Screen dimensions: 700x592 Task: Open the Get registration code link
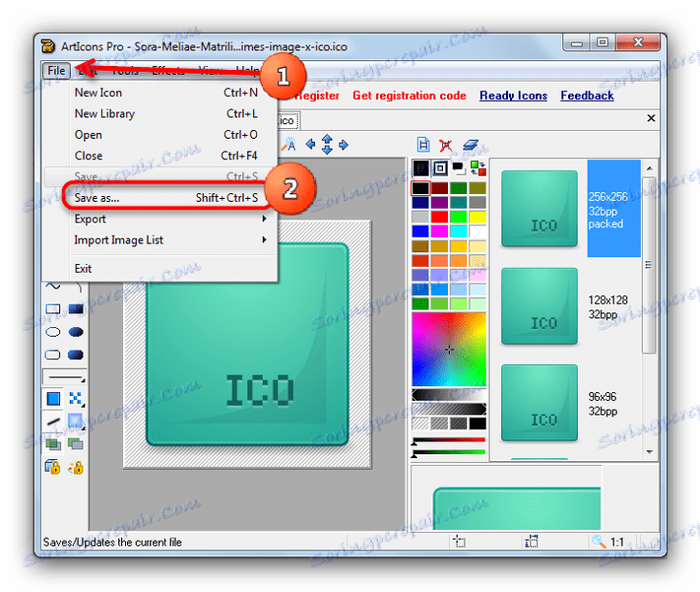pos(409,96)
